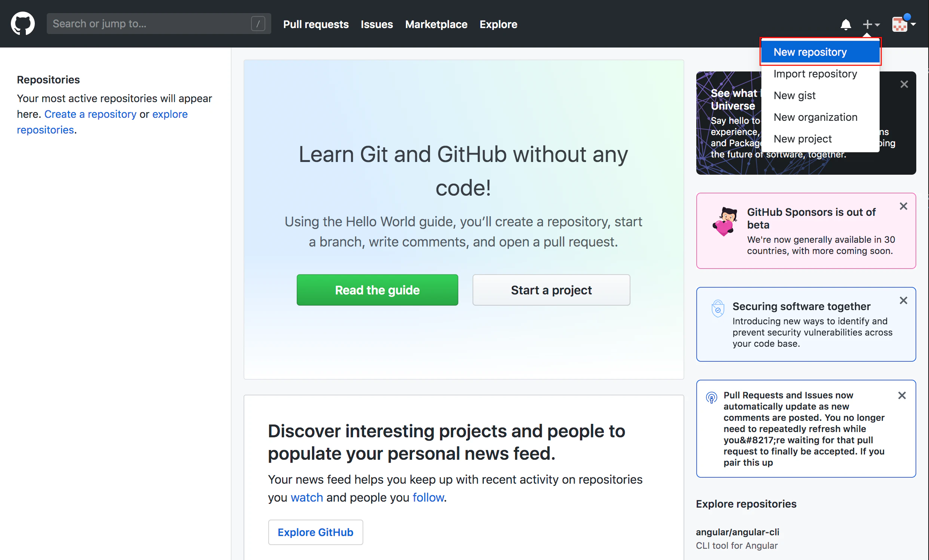Viewport: 929px width, 560px height.
Task: Click the GitHub Sponsors is out of beta heading
Action: coord(812,218)
